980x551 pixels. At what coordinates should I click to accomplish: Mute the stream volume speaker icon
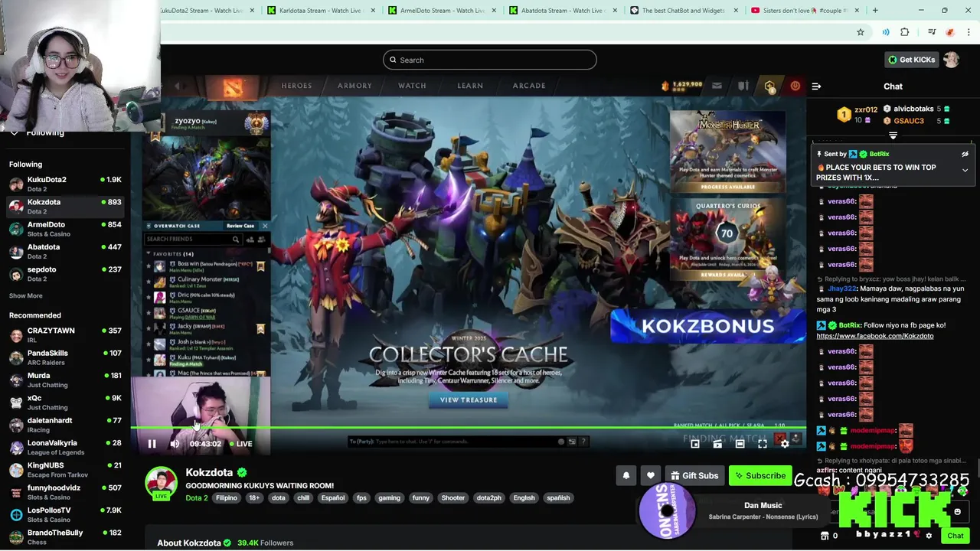175,444
